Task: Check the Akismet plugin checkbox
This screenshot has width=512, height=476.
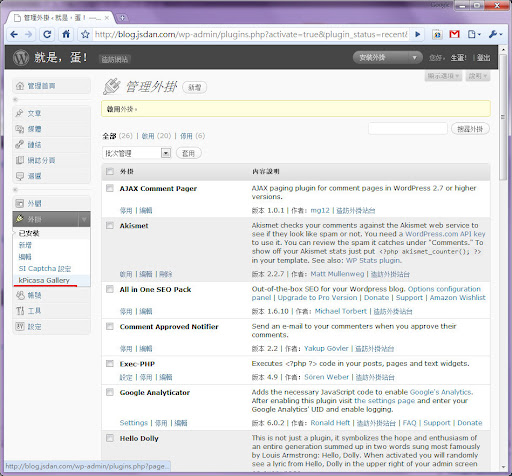Action: click(110, 226)
